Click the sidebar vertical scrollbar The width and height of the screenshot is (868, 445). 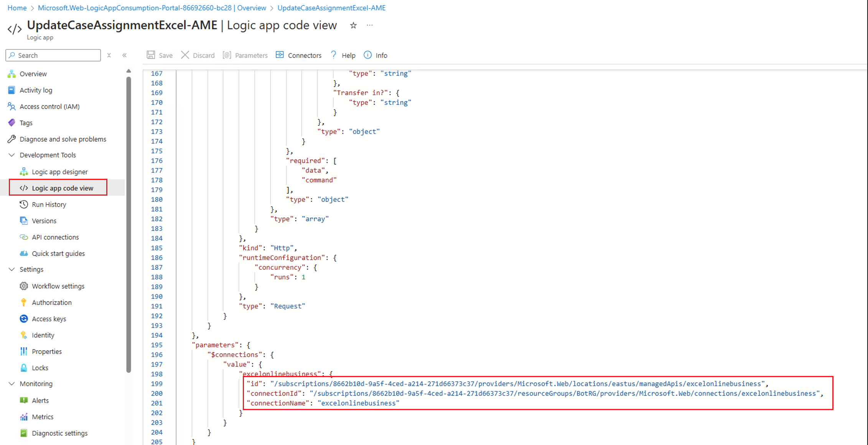(x=128, y=224)
